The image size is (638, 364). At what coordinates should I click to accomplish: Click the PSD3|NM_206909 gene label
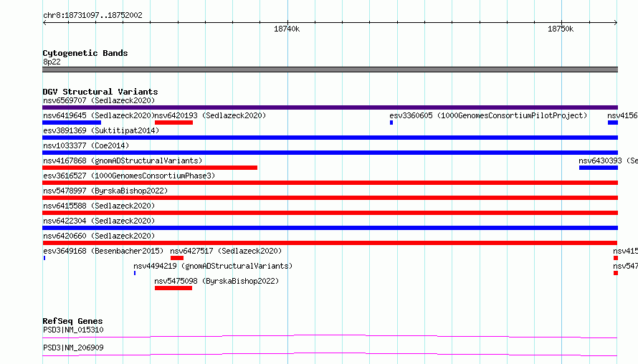coord(73,348)
